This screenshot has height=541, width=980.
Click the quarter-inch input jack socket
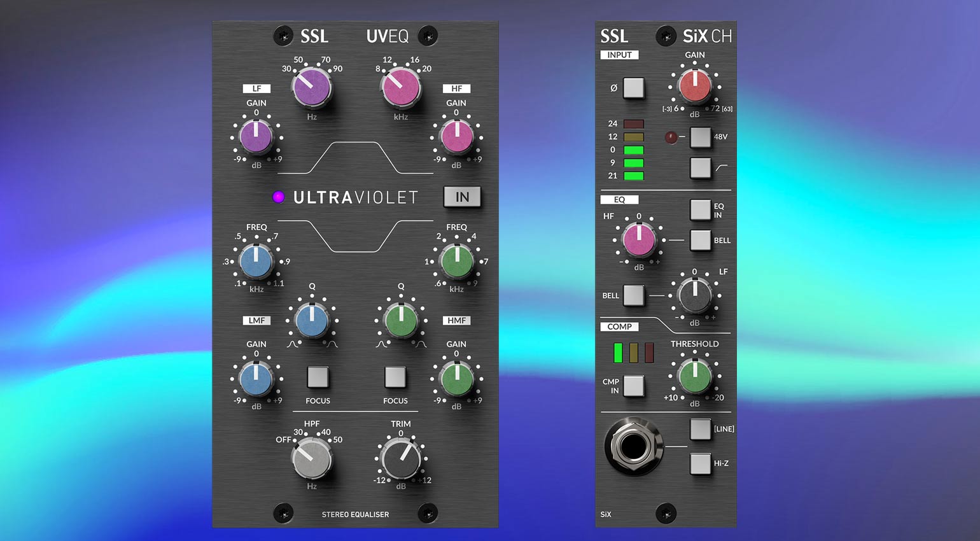tap(633, 446)
